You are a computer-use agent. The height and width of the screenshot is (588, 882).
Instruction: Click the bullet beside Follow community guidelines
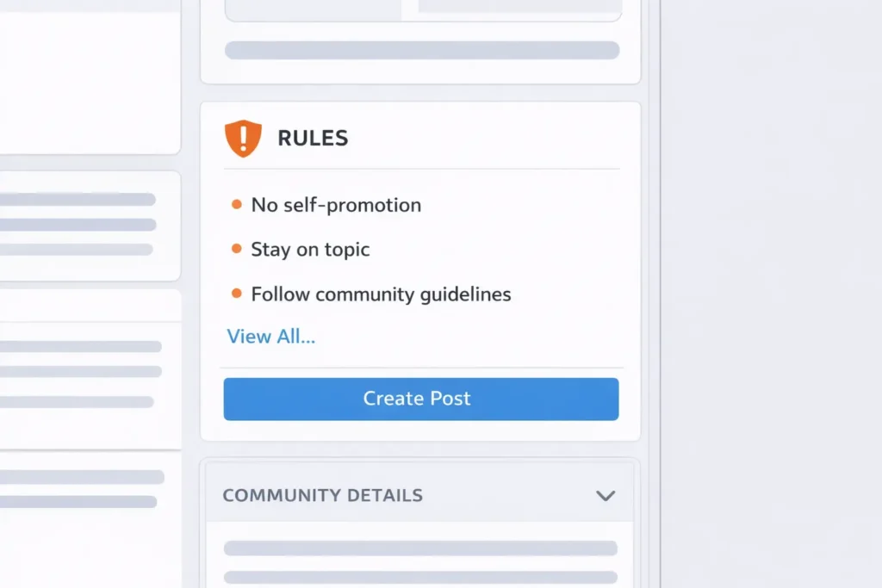tap(235, 294)
